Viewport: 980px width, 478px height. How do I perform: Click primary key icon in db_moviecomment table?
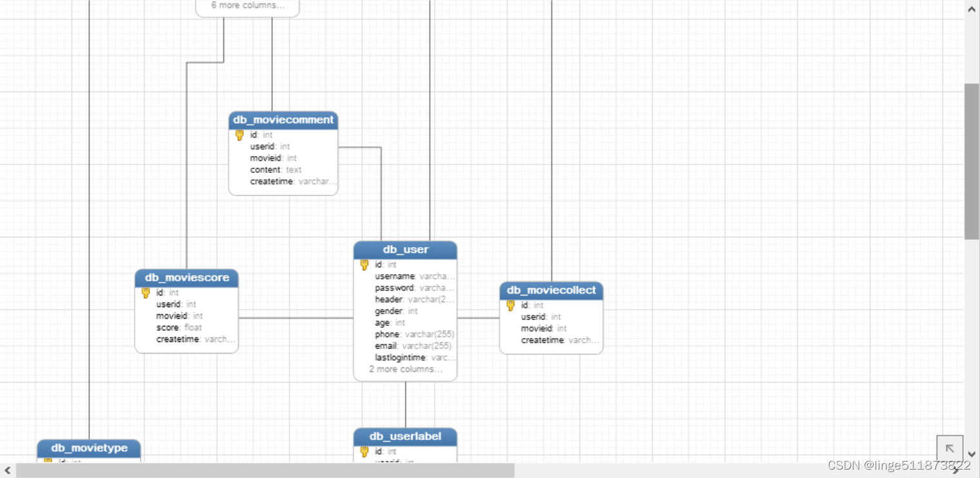[x=239, y=135]
